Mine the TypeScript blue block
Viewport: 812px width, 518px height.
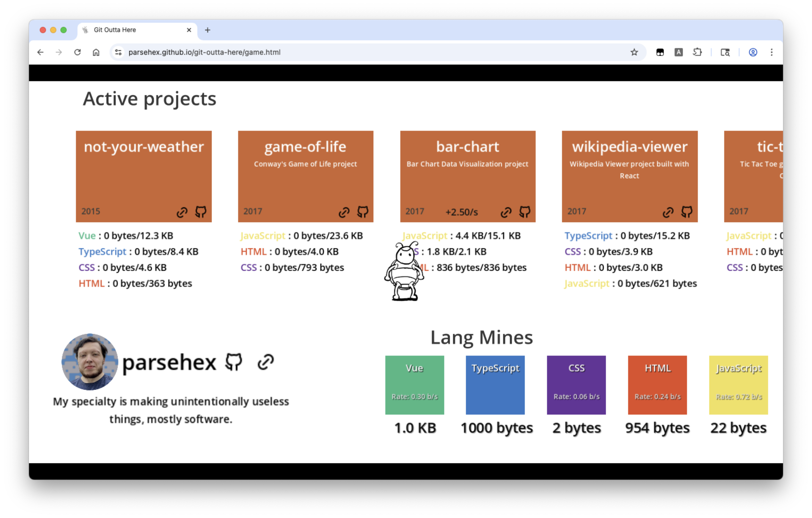pyautogui.click(x=495, y=385)
